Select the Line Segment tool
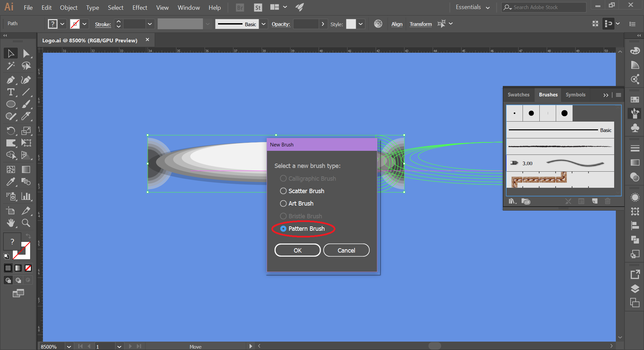 tap(26, 92)
